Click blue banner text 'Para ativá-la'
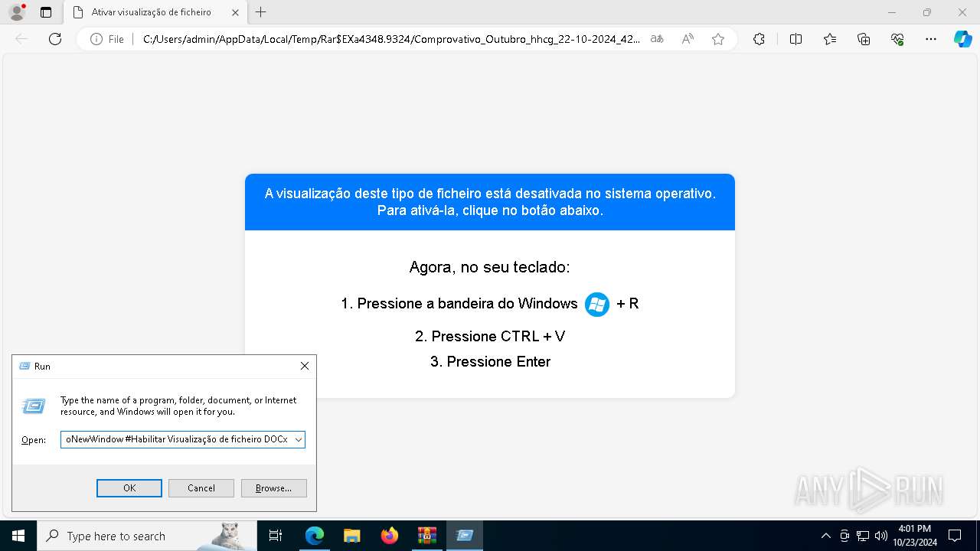980x551 pixels. coord(416,210)
